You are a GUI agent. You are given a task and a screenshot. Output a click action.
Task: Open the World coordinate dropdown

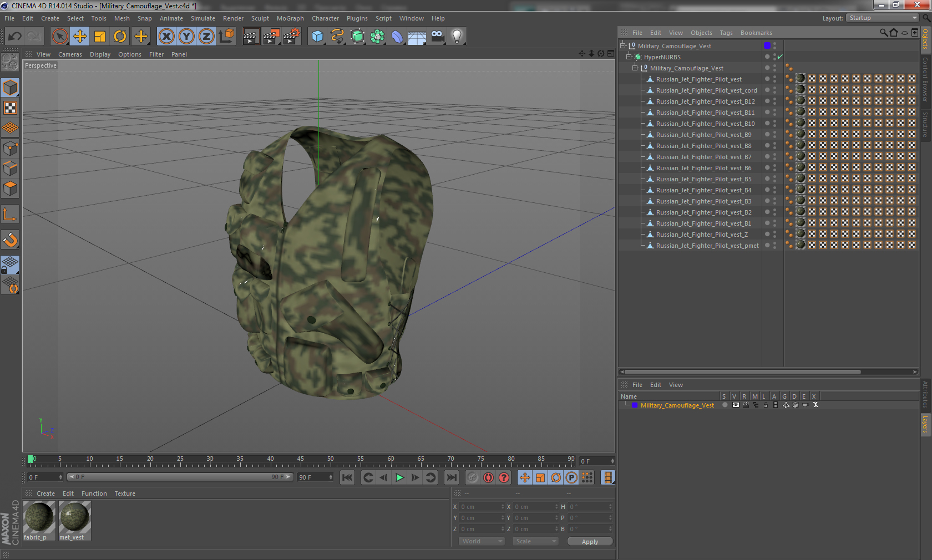tap(482, 541)
